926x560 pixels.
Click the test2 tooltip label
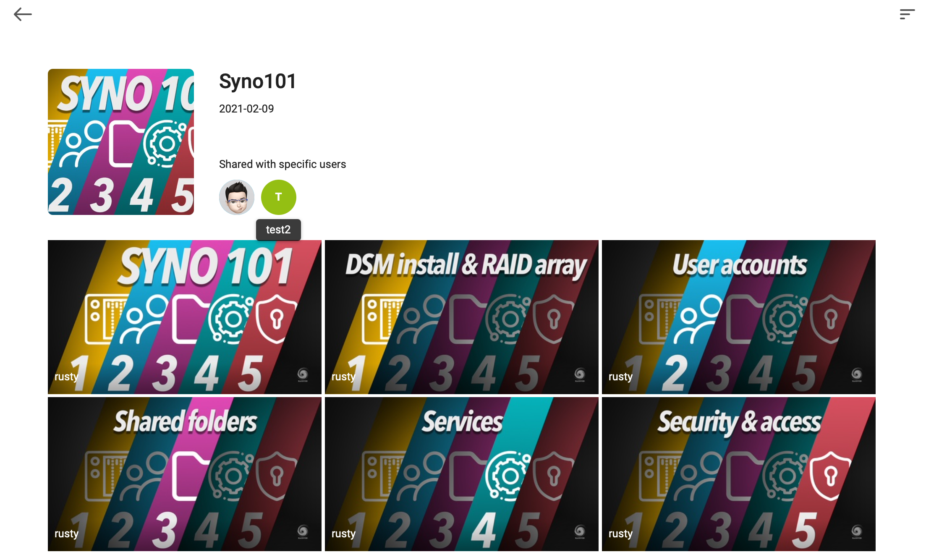278,230
